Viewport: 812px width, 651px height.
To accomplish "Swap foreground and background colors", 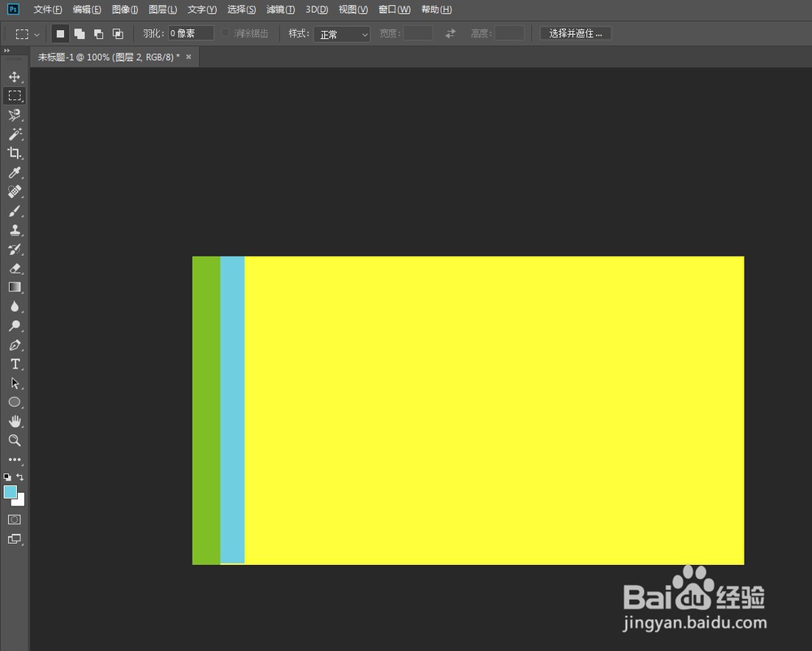I will click(x=20, y=477).
